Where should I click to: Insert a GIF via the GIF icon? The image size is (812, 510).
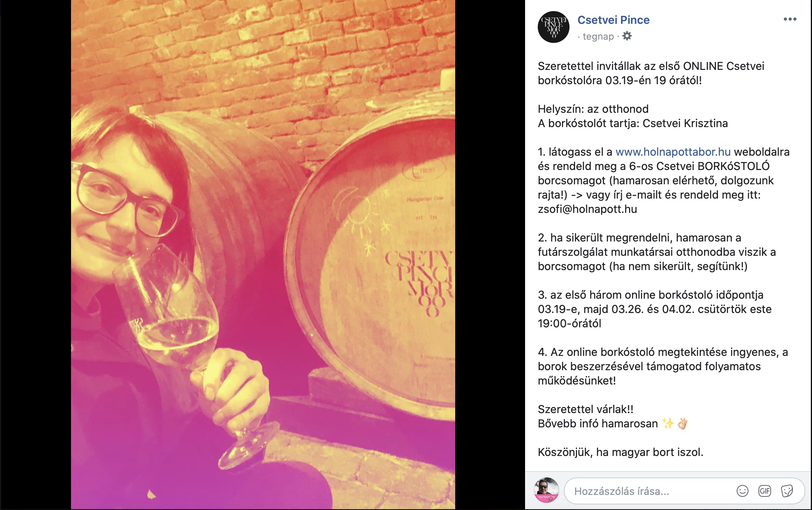tap(764, 491)
